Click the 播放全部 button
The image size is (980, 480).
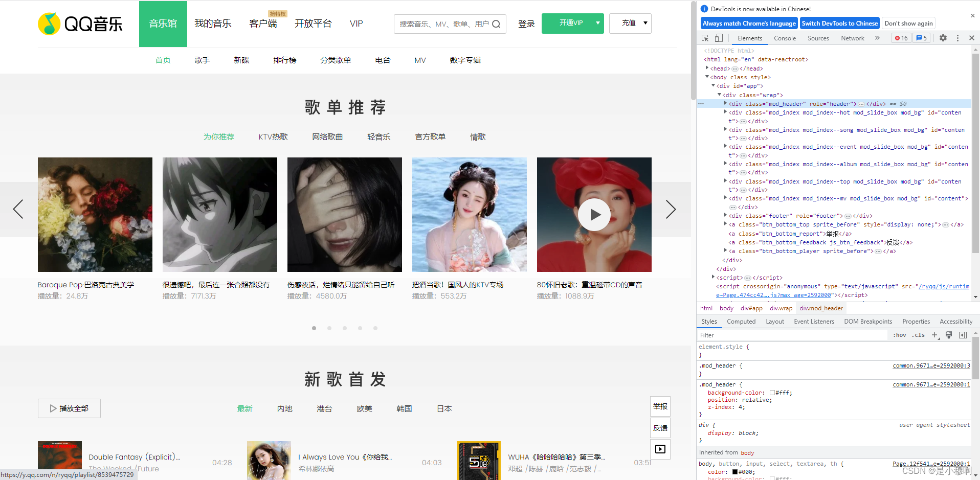tap(69, 408)
